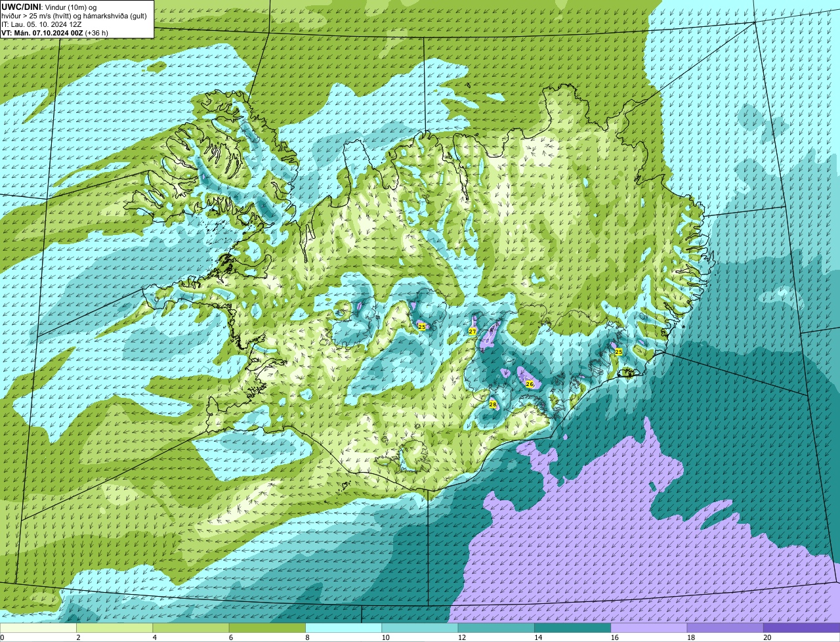Screen dimensions: 840x642
Task: Click the yellow 26 gust label
Action: point(530,383)
